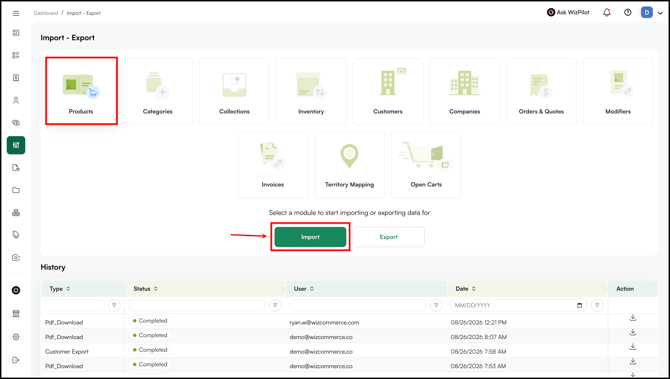
Task: Select the Categories module card
Action: [158, 91]
